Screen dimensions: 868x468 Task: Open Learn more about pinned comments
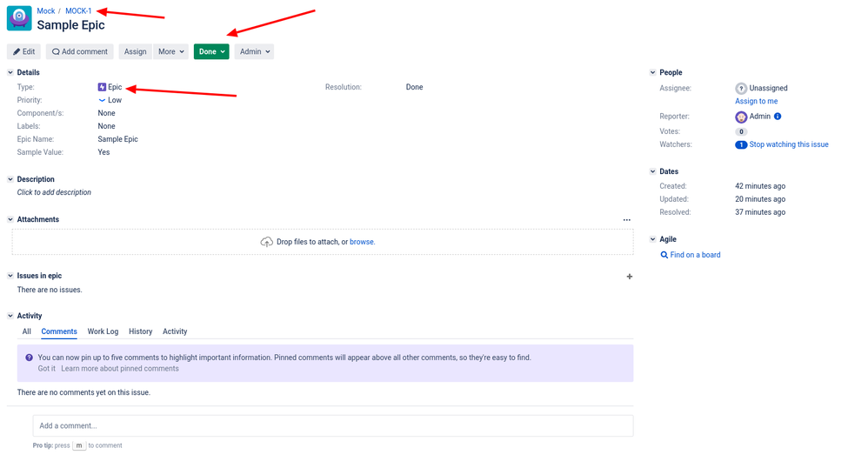(120, 369)
